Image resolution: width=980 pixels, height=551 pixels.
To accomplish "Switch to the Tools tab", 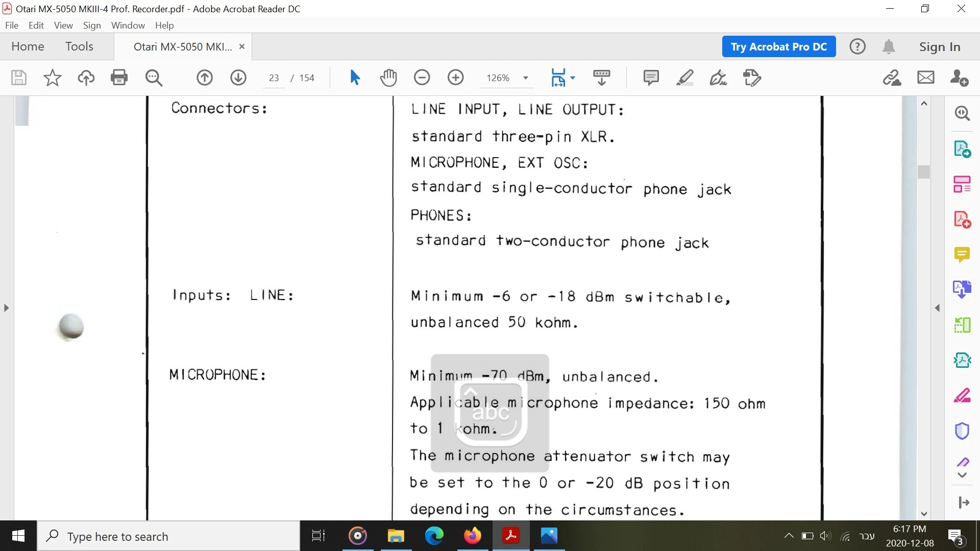I will [79, 46].
